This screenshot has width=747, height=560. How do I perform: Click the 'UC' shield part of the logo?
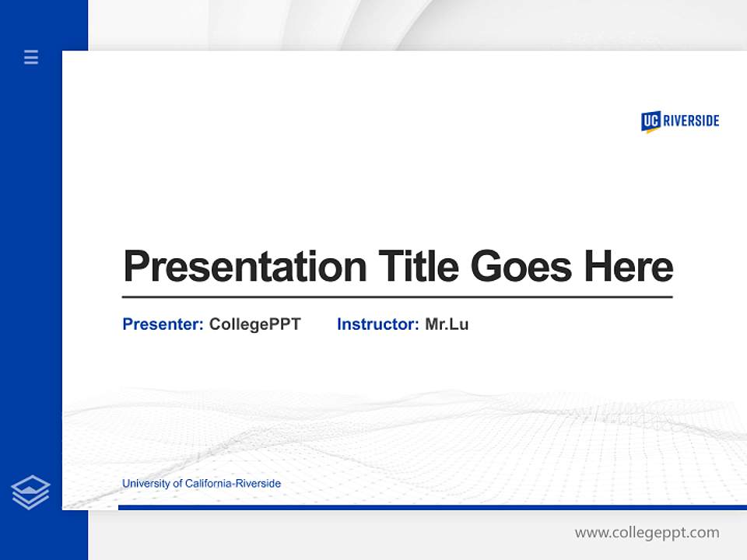[651, 119]
